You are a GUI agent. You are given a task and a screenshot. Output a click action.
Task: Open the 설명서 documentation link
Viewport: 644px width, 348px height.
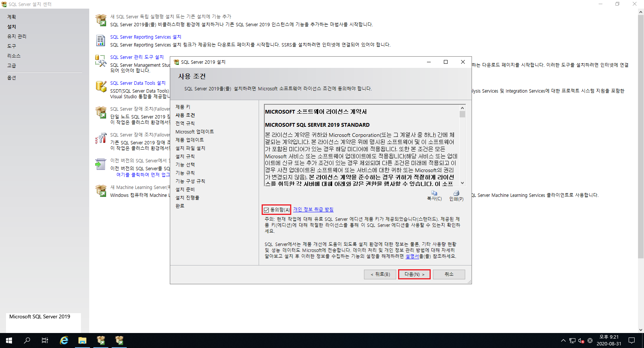(x=412, y=256)
